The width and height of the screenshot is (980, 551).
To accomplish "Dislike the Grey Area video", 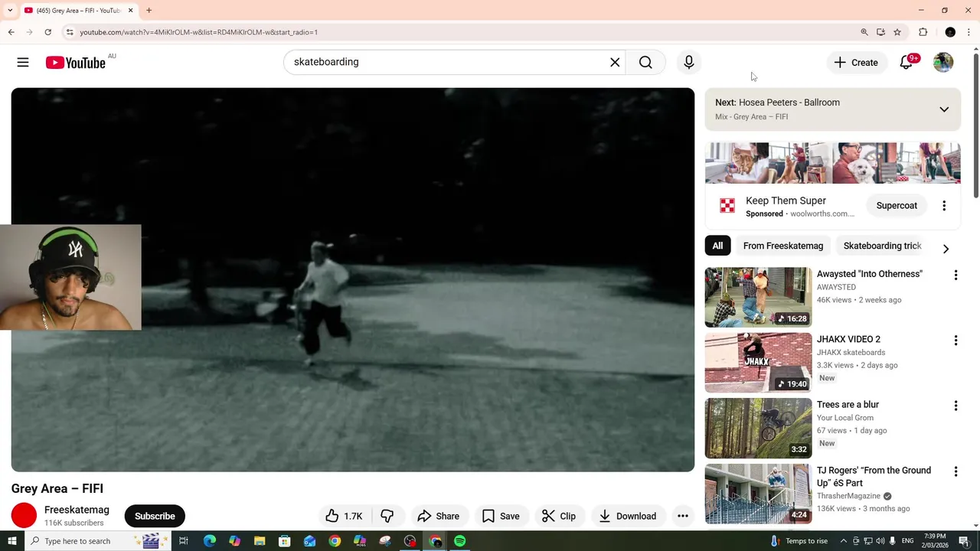I will (387, 516).
